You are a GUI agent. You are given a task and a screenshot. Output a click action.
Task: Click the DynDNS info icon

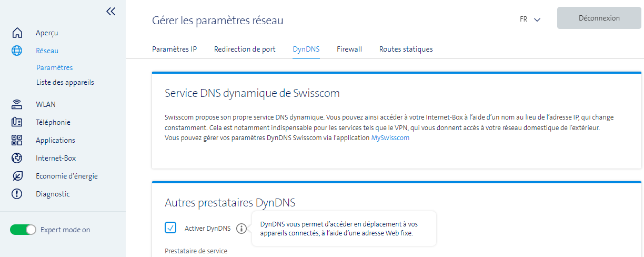tap(241, 228)
